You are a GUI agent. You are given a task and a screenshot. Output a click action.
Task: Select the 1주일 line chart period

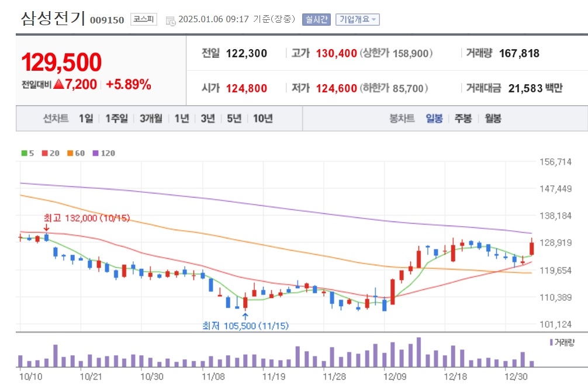[x=117, y=119]
